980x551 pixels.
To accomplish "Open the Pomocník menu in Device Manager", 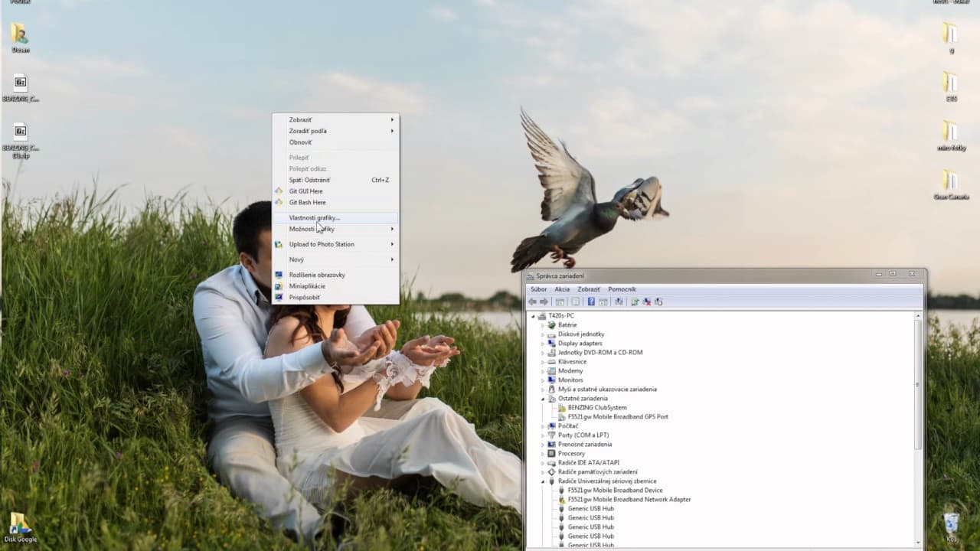I will tap(622, 289).
